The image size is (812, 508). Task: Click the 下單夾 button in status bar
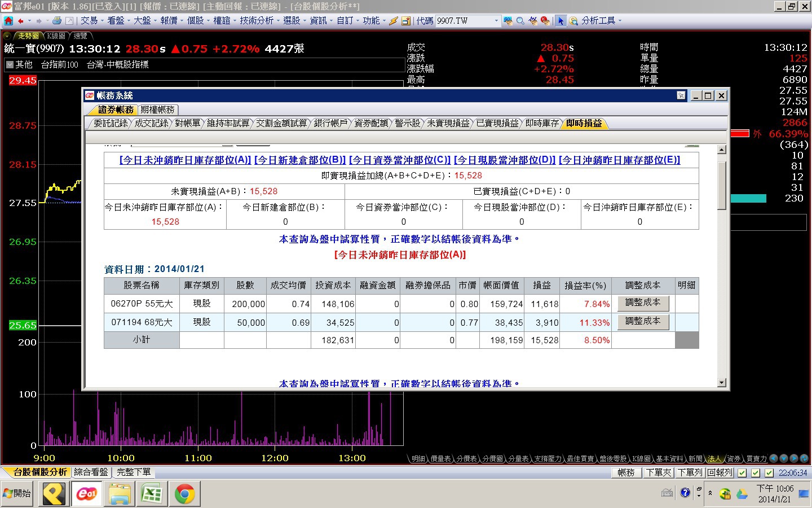(x=659, y=473)
